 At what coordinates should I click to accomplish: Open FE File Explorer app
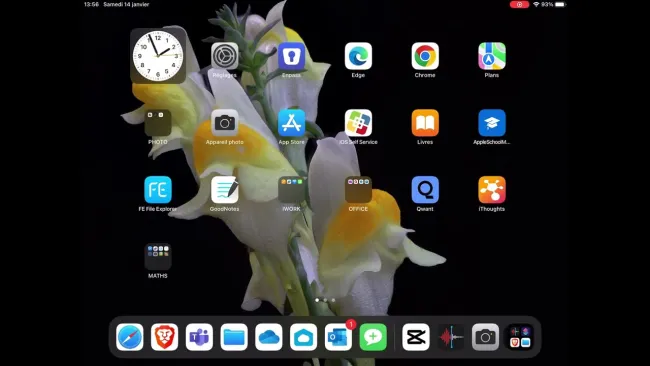158,190
